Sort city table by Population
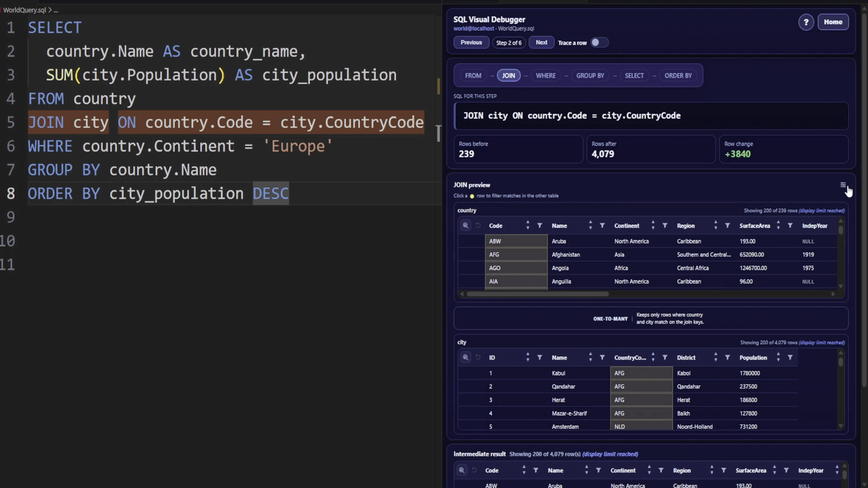This screenshot has width=868, height=488. 778,358
